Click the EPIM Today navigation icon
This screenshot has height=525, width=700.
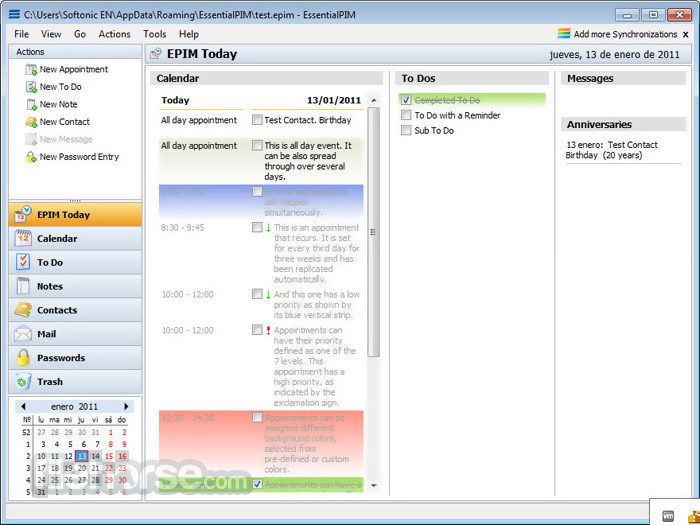[22, 214]
